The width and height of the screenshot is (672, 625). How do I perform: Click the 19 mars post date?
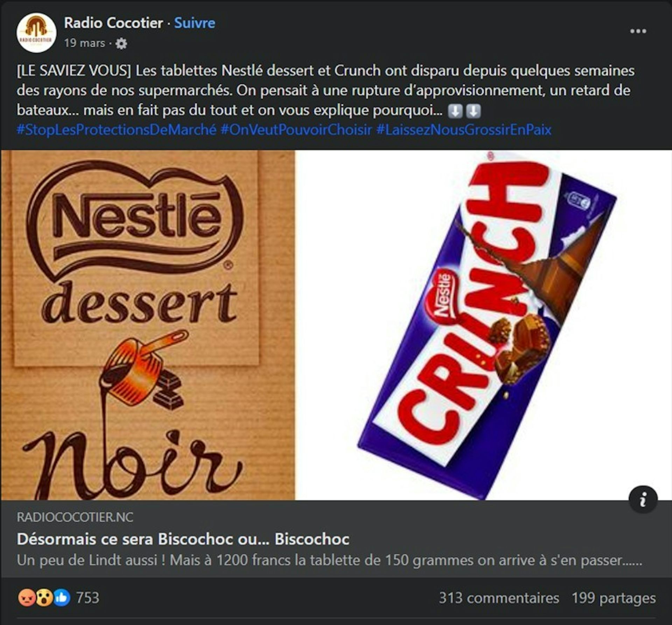(84, 43)
